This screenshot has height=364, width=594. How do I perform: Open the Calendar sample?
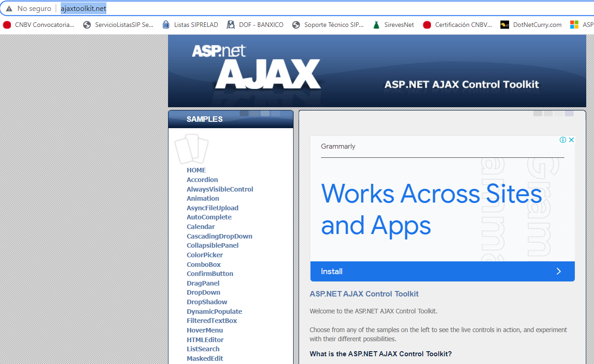(201, 227)
